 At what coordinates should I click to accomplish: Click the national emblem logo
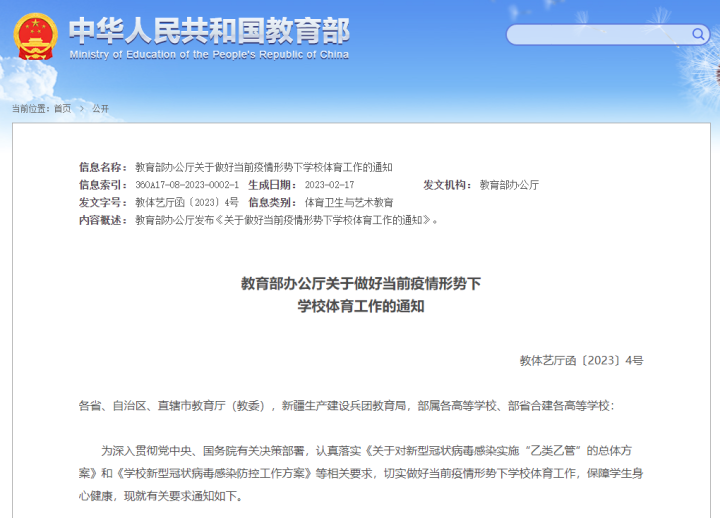(35, 36)
